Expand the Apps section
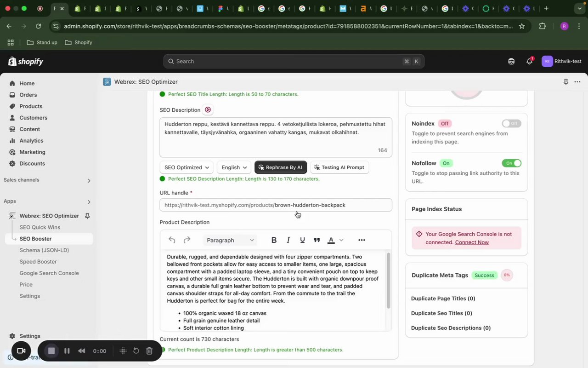Viewport: 588px width, 368px height. 89,201
